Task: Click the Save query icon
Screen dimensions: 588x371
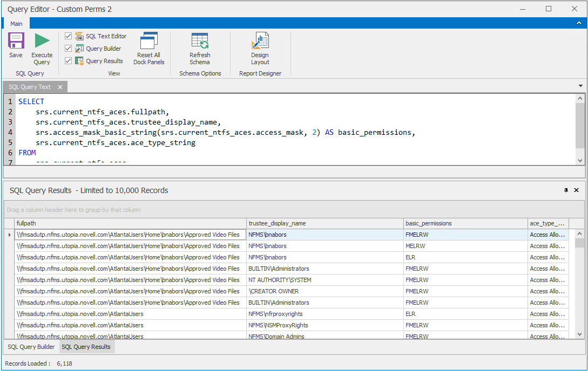Action: (x=16, y=42)
